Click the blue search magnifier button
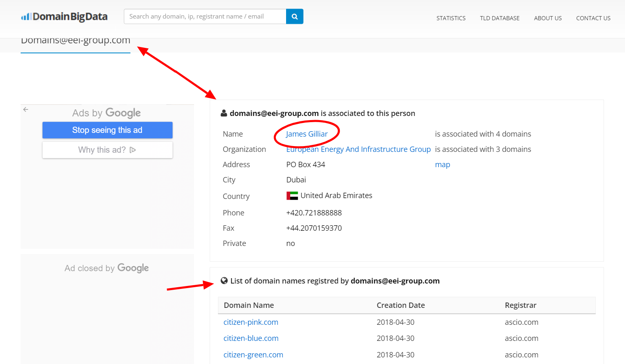625x364 pixels. pyautogui.click(x=295, y=17)
